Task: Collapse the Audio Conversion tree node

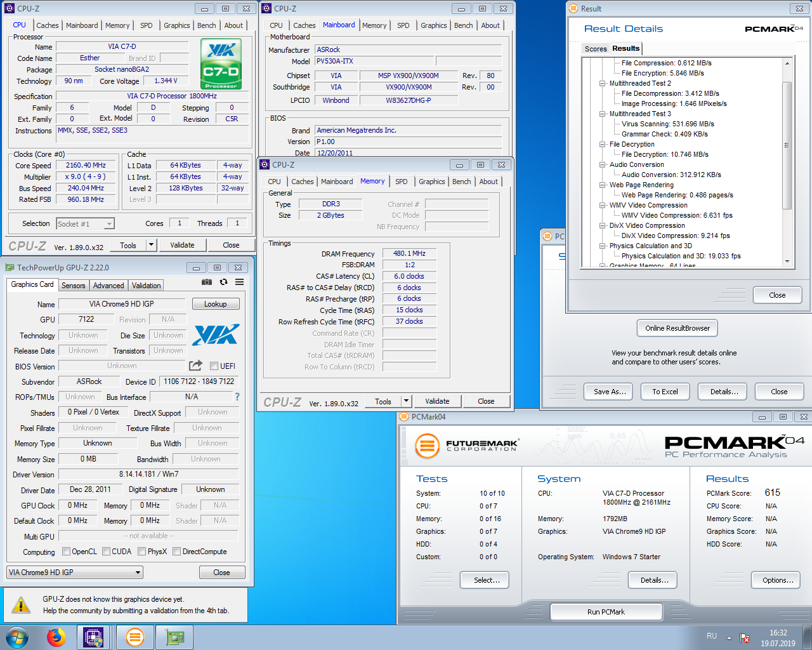Action: (x=602, y=164)
